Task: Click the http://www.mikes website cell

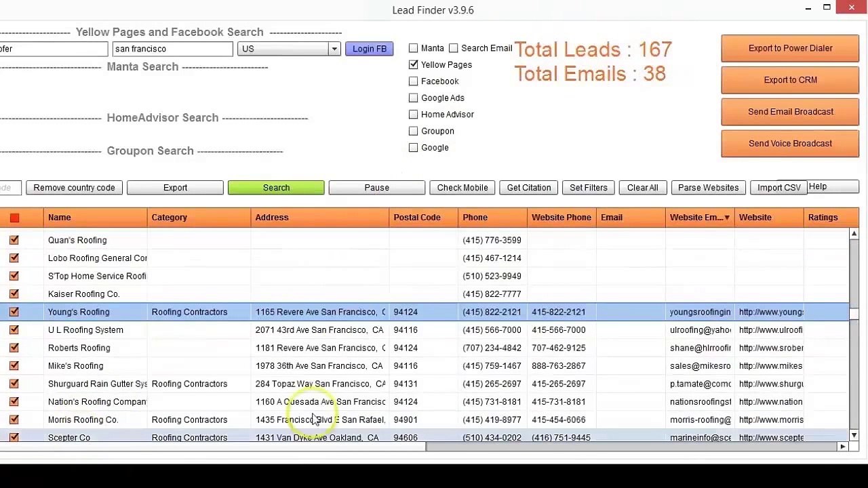Action: coord(770,366)
